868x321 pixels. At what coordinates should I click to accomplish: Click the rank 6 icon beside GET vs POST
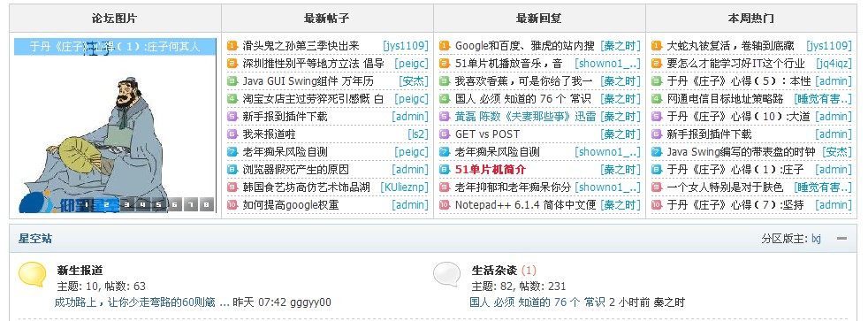tap(445, 134)
